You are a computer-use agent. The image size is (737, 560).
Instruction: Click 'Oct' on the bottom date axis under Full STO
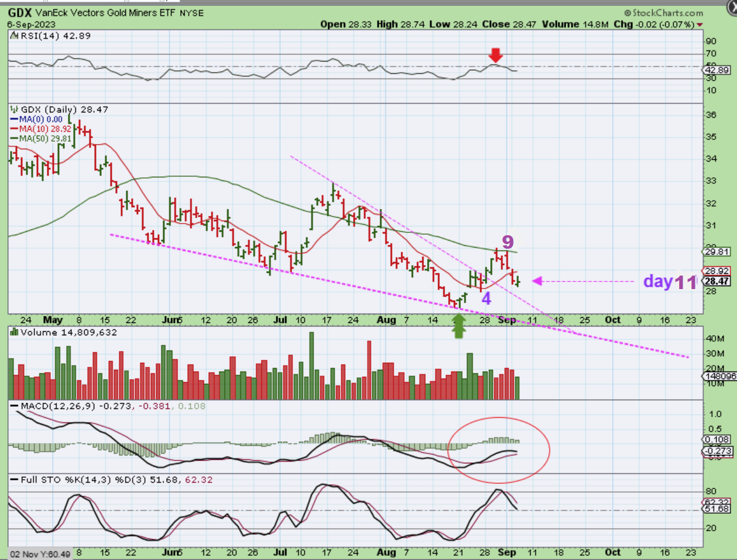pos(612,552)
